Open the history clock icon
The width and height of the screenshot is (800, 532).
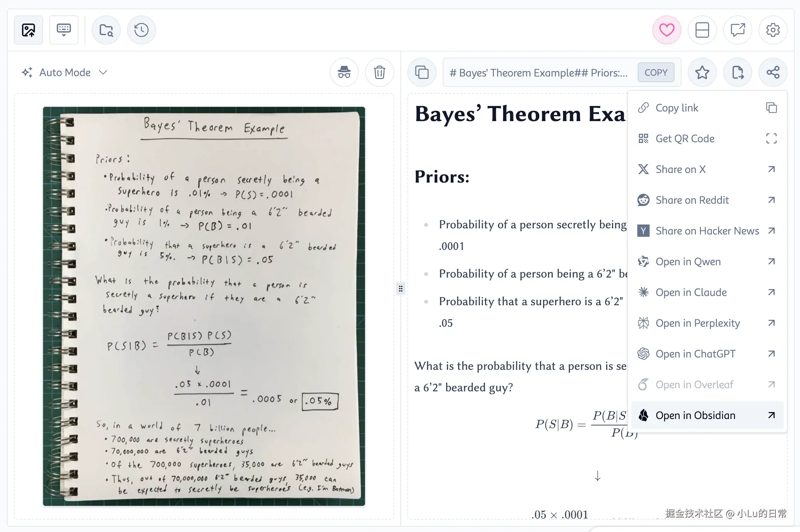click(x=141, y=30)
